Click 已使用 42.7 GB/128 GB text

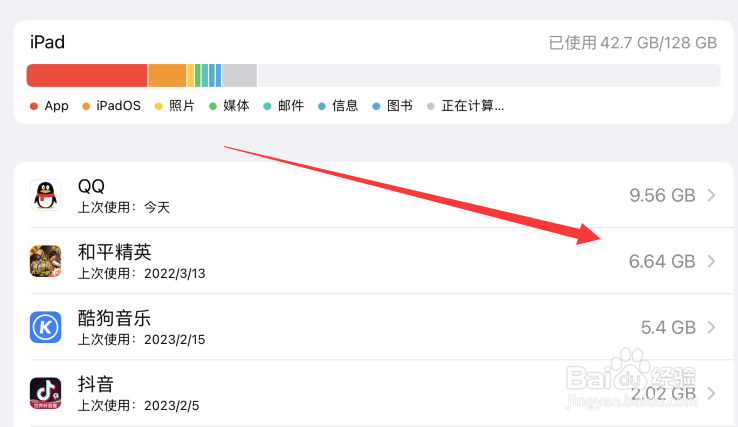click(633, 43)
